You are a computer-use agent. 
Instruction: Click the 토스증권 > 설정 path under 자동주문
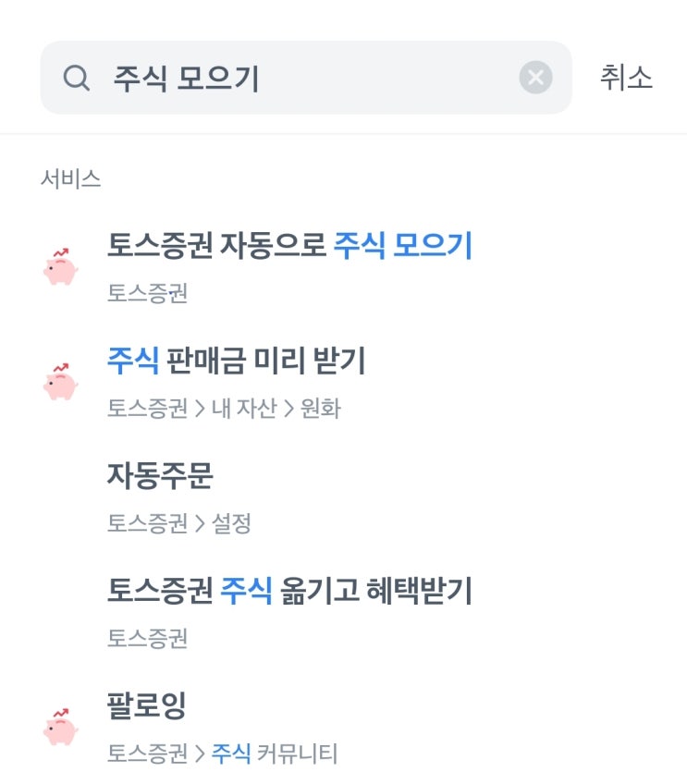point(178,524)
